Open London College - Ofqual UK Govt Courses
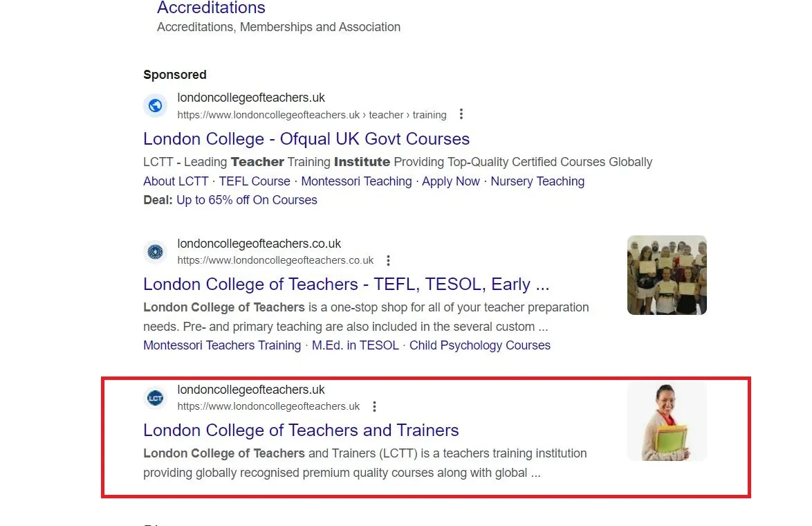 [x=306, y=139]
